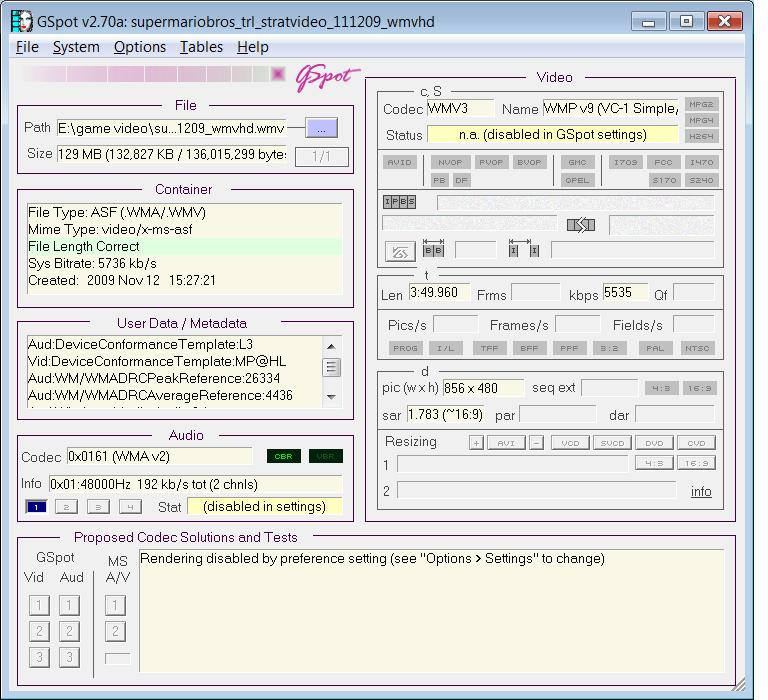Viewport: 768px width, 700px height.
Task: Click the Resizing SVCD preset
Action: [x=612, y=443]
